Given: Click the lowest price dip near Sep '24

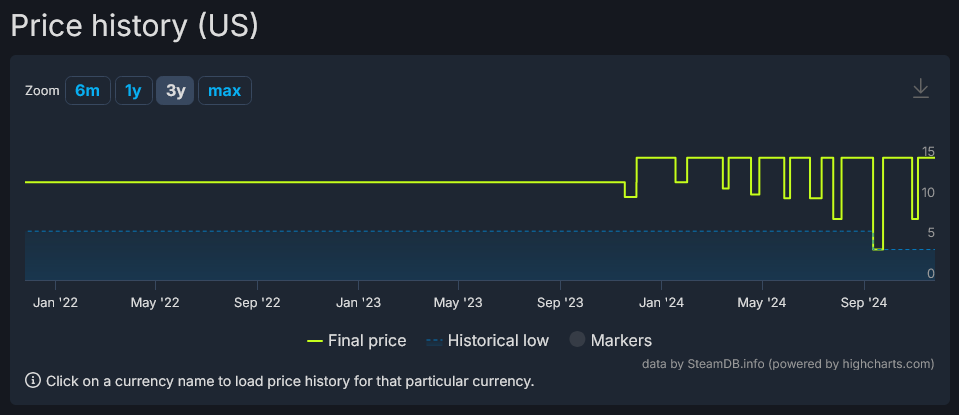Looking at the screenshot, I should [x=878, y=248].
